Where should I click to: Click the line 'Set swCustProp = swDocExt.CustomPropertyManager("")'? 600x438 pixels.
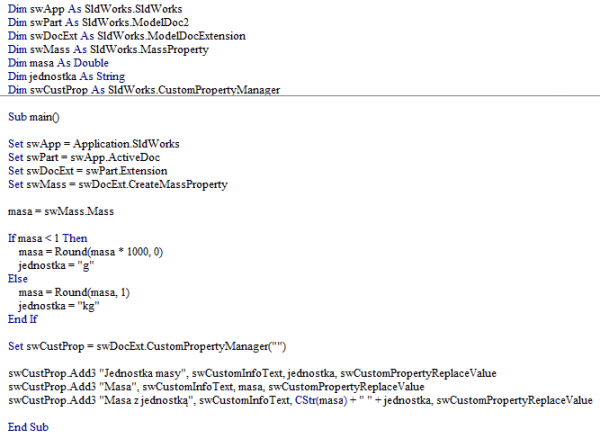(147, 346)
